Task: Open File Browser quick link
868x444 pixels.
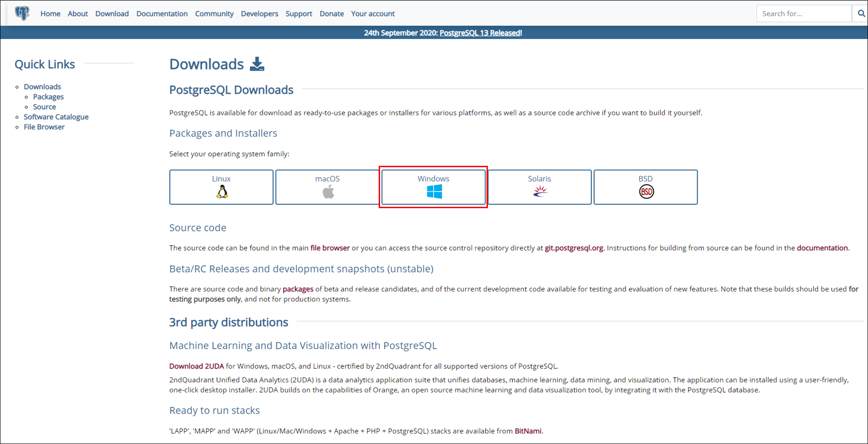Action: click(44, 127)
